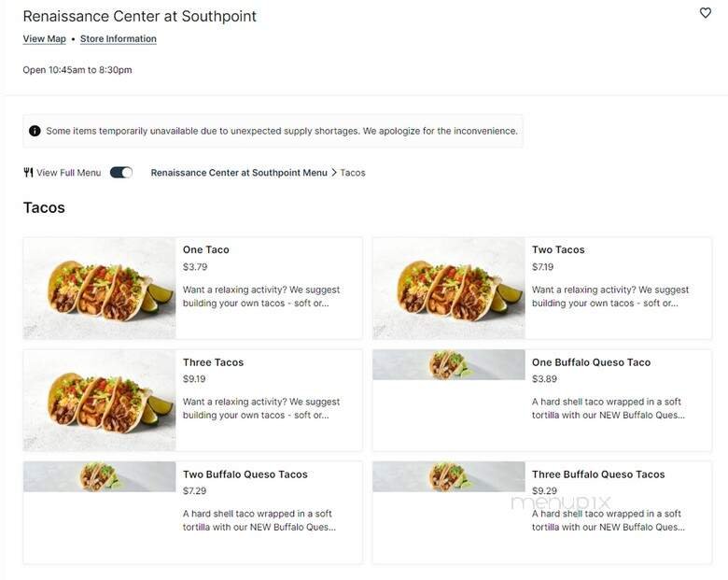Click the One Taco image
The width and height of the screenshot is (728, 580).
point(99,288)
